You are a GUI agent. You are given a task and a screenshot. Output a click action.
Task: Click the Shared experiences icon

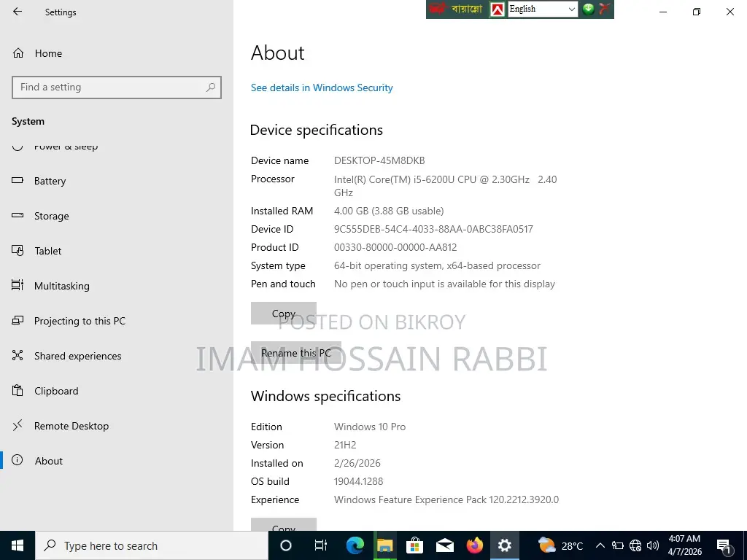click(18, 355)
